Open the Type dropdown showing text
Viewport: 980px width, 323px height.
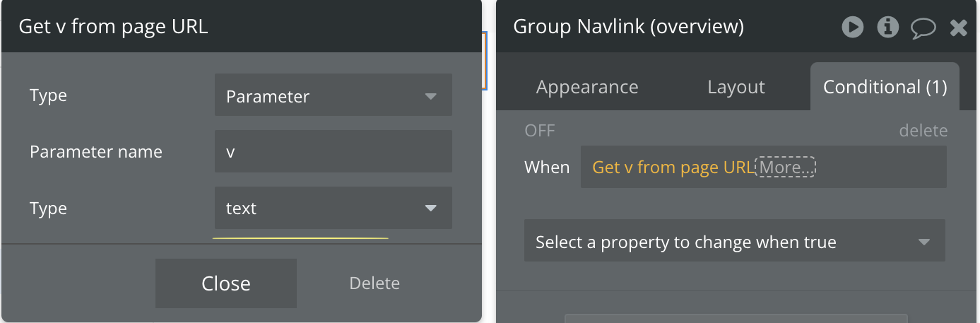click(x=333, y=208)
